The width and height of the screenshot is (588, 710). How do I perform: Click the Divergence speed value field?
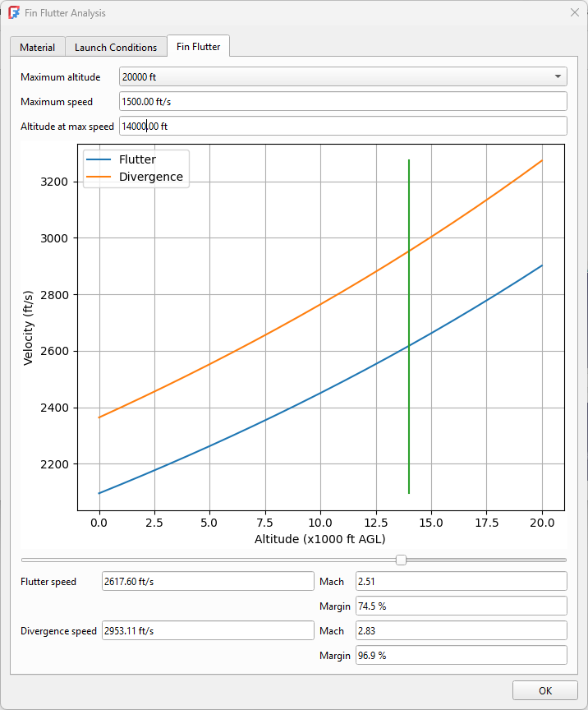207,631
